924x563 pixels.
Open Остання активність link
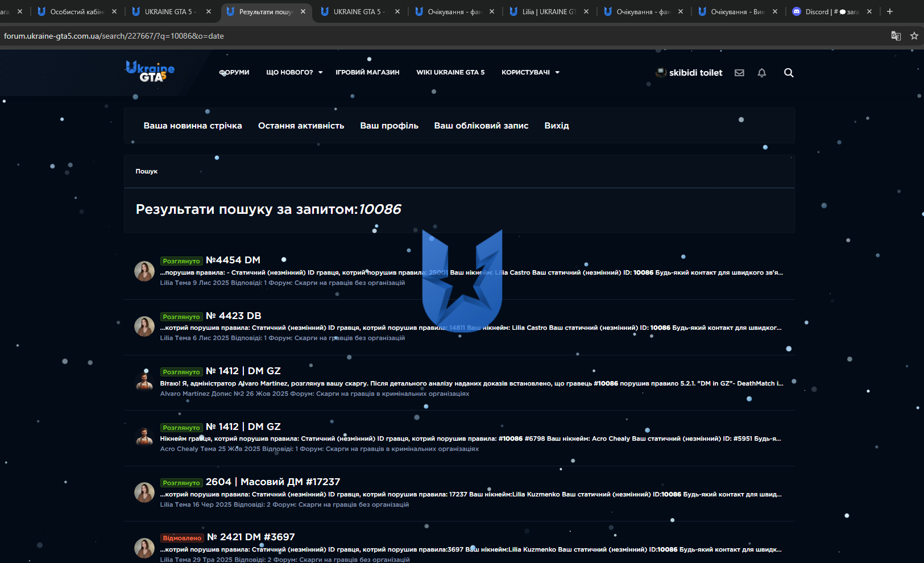[x=301, y=126]
